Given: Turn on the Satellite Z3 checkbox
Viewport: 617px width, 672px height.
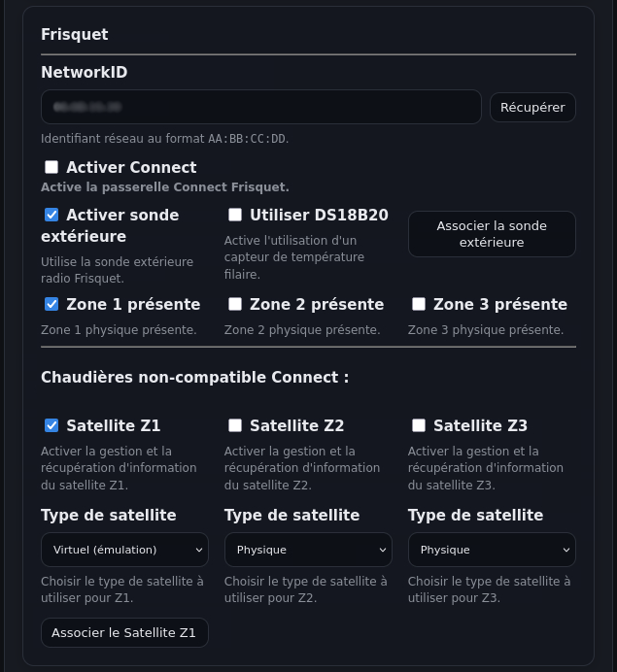Looking at the screenshot, I should pos(419,425).
